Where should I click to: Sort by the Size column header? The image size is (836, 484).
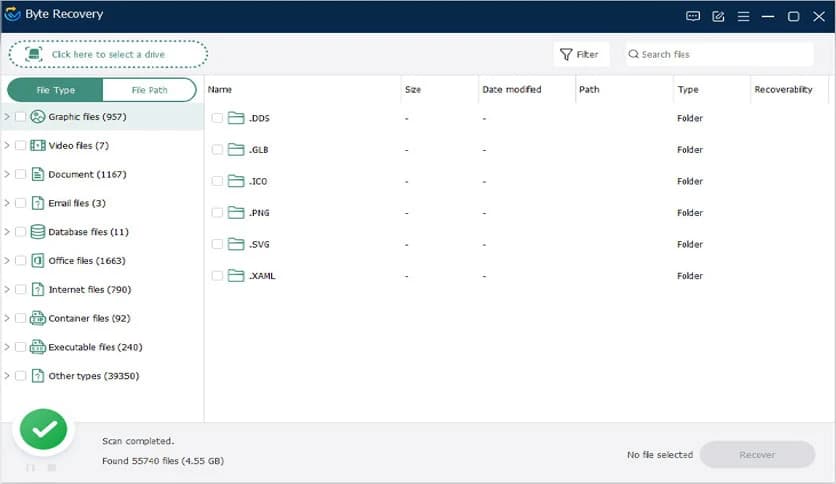coord(413,89)
